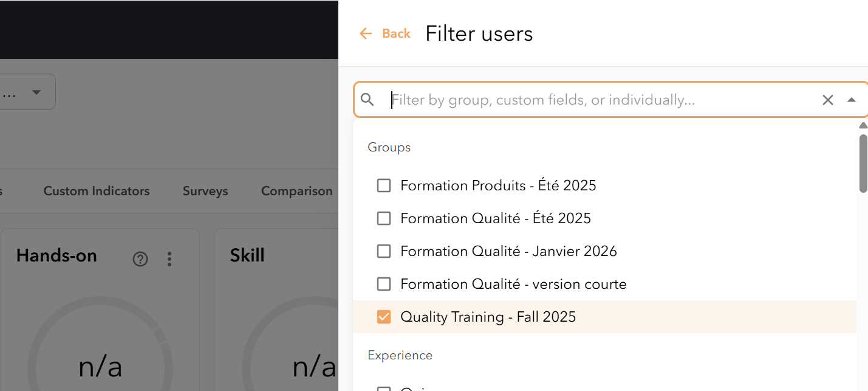Open the Surveys tab
The width and height of the screenshot is (868, 391).
tap(205, 191)
